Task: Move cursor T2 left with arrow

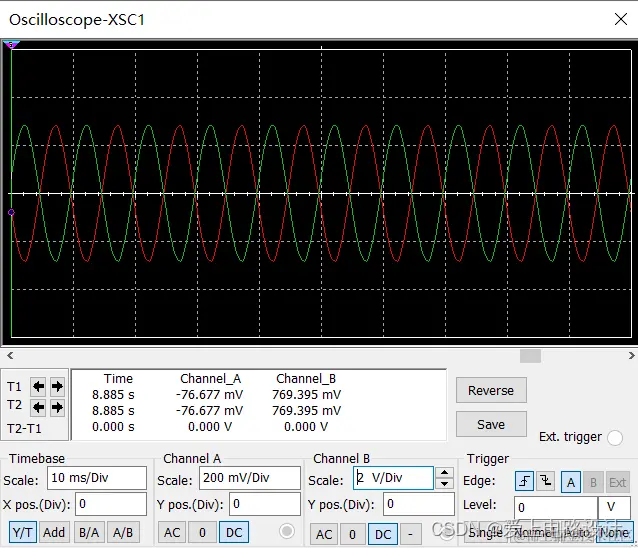Action: coord(38,407)
